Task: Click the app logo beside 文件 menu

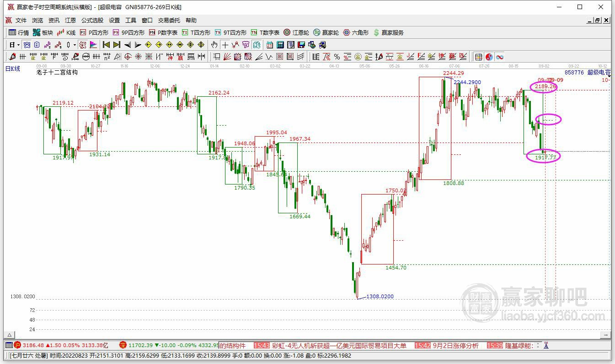Action: pyautogui.click(x=9, y=21)
